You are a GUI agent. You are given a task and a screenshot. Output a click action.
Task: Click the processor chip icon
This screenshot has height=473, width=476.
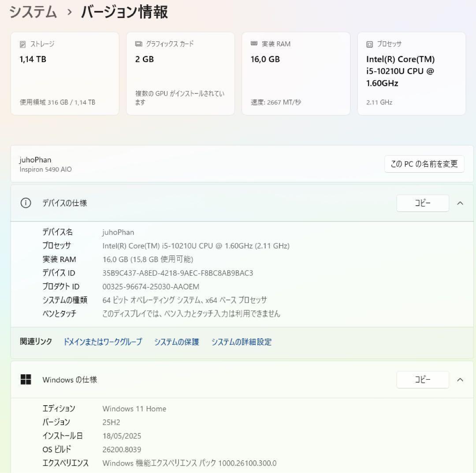pos(369,44)
